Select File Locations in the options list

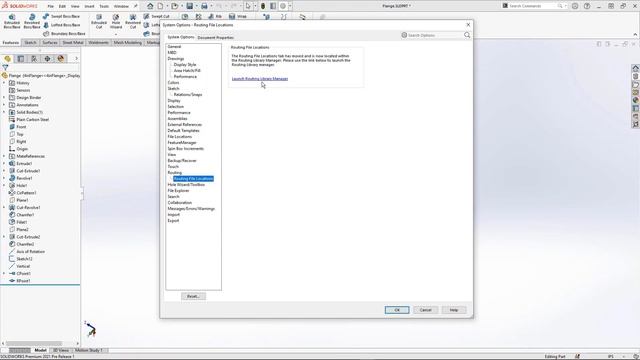(x=180, y=137)
